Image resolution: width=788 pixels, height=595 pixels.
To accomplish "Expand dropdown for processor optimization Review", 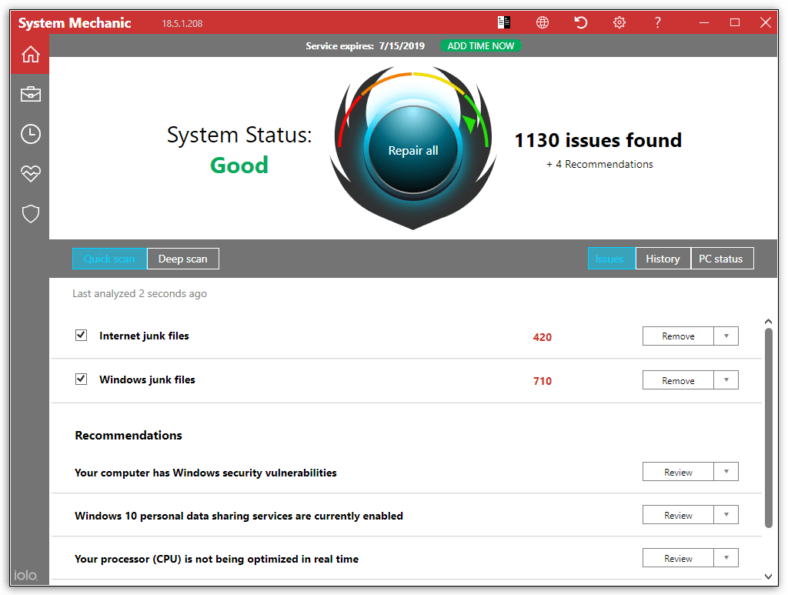I will pyautogui.click(x=726, y=558).
